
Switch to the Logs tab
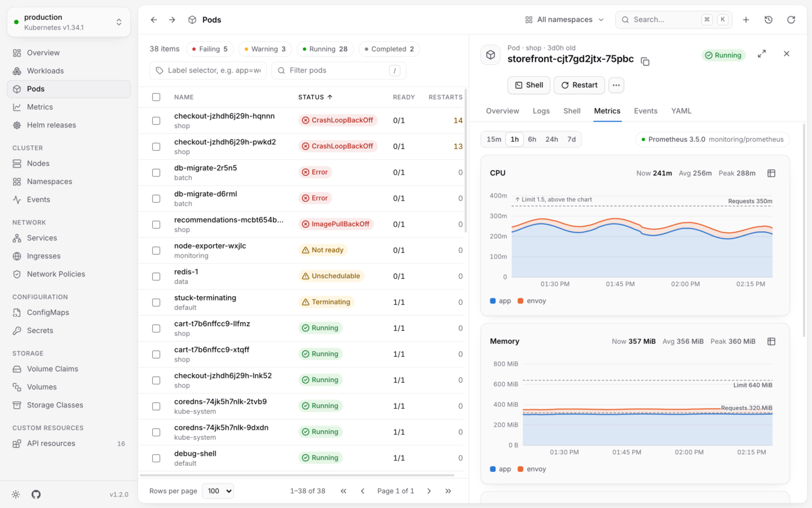pyautogui.click(x=541, y=111)
